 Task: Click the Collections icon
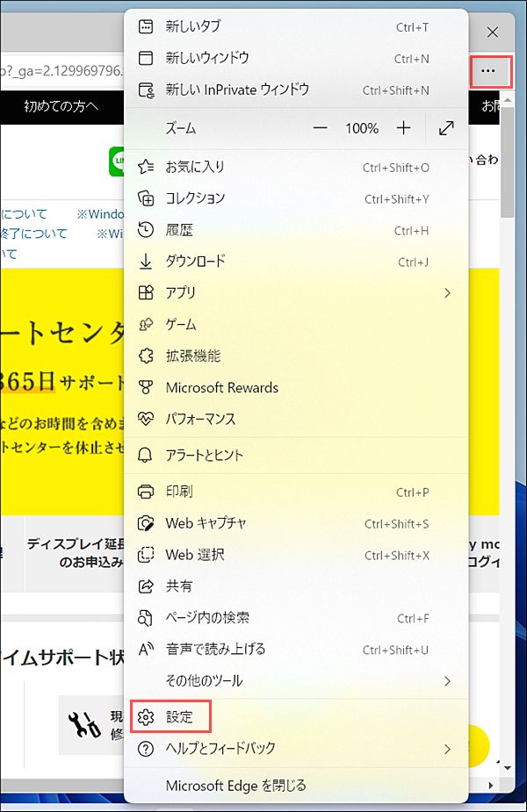point(146,198)
